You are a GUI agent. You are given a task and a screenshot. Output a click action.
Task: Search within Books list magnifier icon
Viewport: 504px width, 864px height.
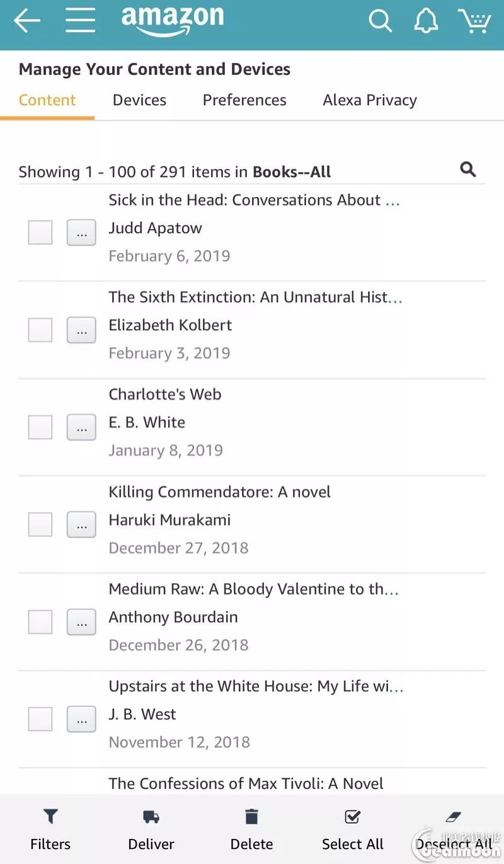(468, 169)
